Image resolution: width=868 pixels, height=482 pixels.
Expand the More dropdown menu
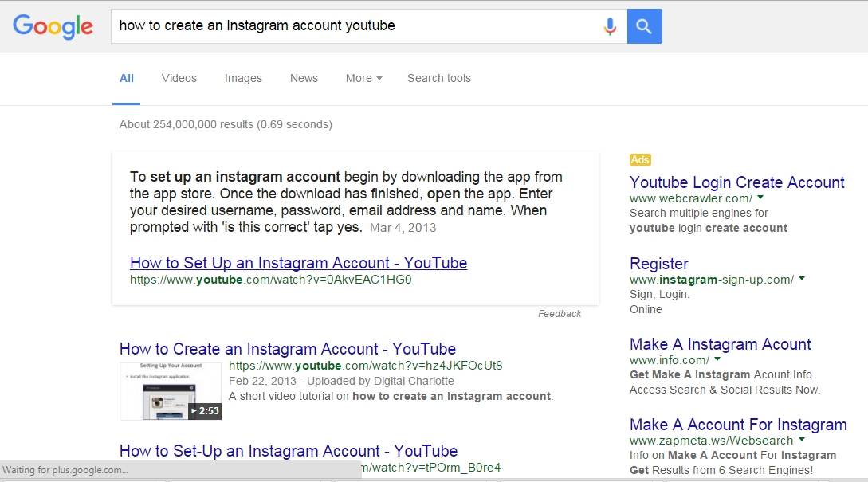(x=363, y=78)
